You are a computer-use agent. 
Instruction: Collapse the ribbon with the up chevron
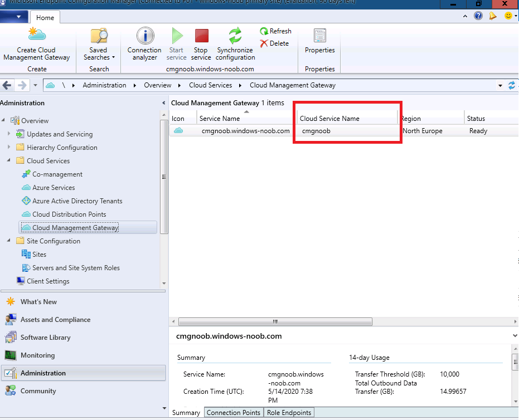pos(465,16)
